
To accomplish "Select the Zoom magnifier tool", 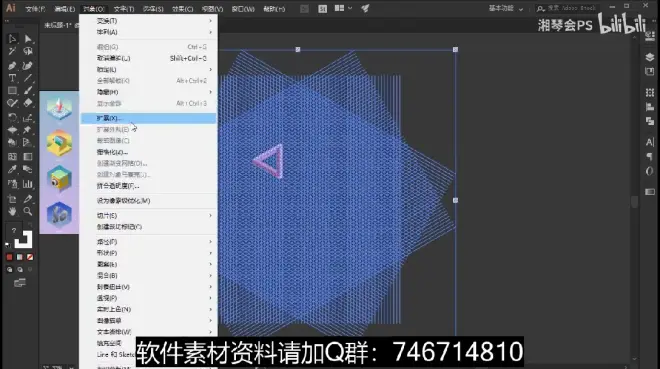I will click(x=28, y=211).
